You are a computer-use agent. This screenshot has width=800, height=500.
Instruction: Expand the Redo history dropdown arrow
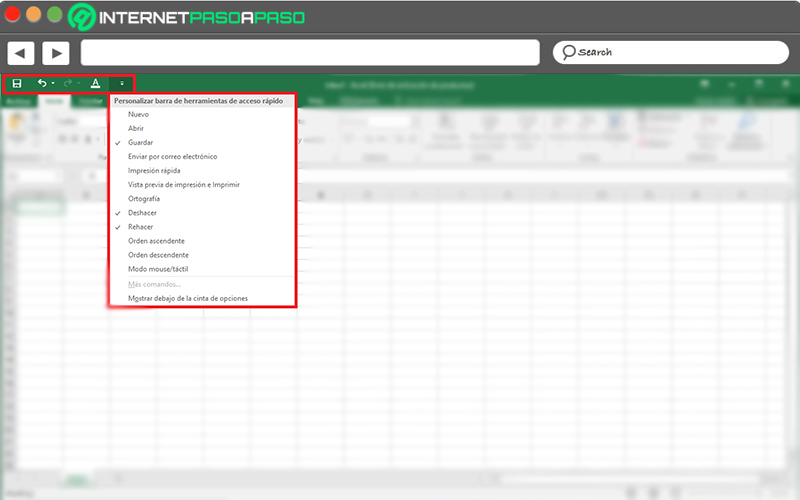click(79, 84)
